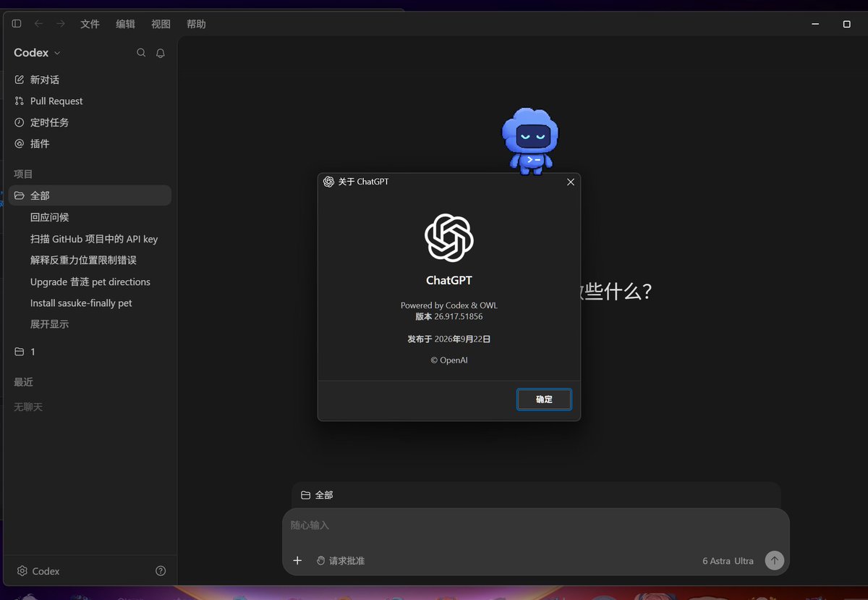Open the 视图 menu
Image resolution: width=868 pixels, height=600 pixels.
161,24
